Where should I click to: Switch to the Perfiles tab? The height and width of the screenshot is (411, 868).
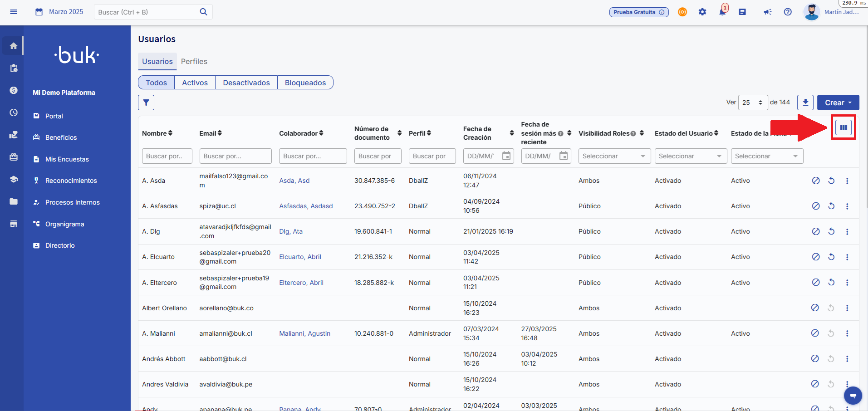194,62
